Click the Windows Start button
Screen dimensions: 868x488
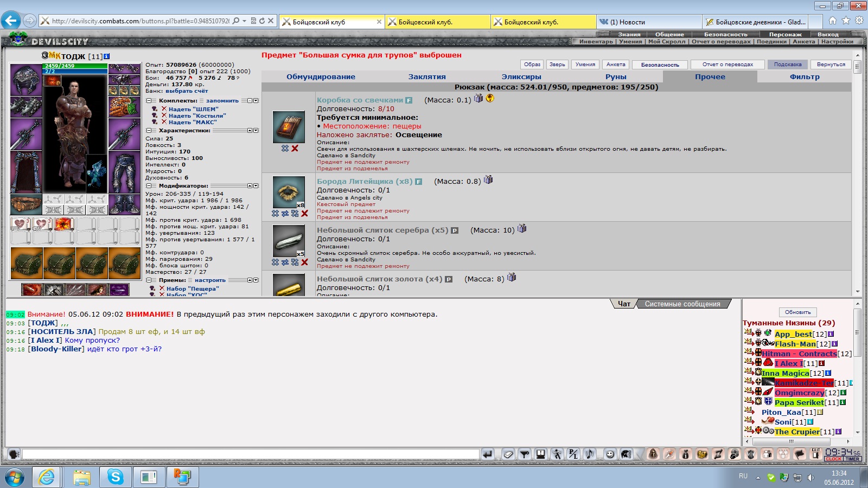(x=15, y=477)
